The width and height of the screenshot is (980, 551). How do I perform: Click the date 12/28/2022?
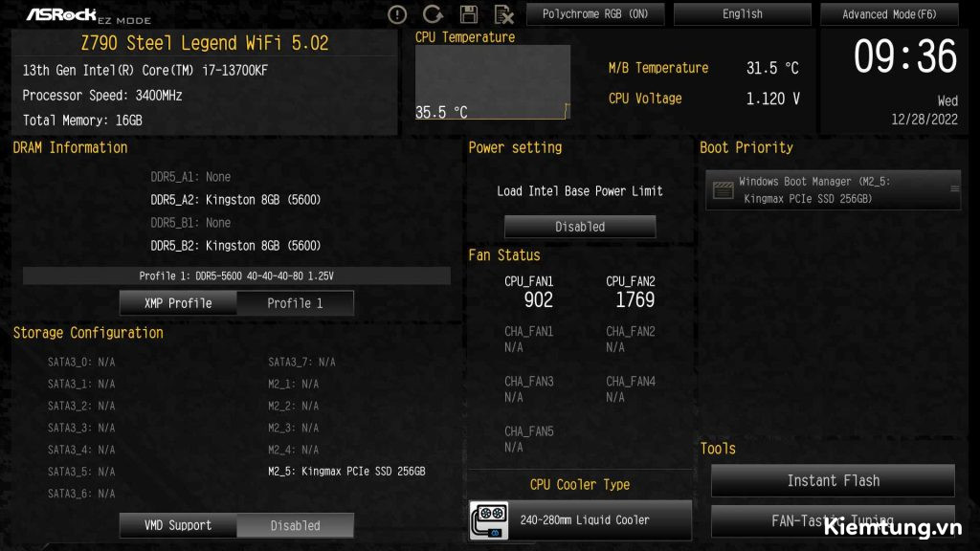click(x=924, y=120)
